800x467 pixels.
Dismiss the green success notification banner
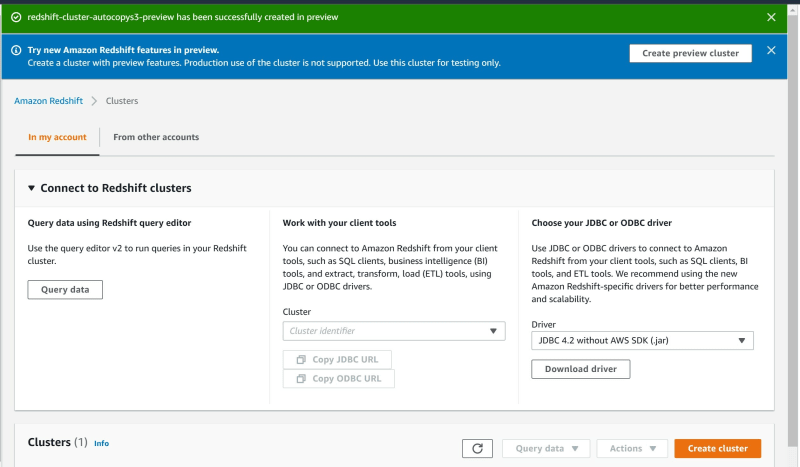point(771,17)
